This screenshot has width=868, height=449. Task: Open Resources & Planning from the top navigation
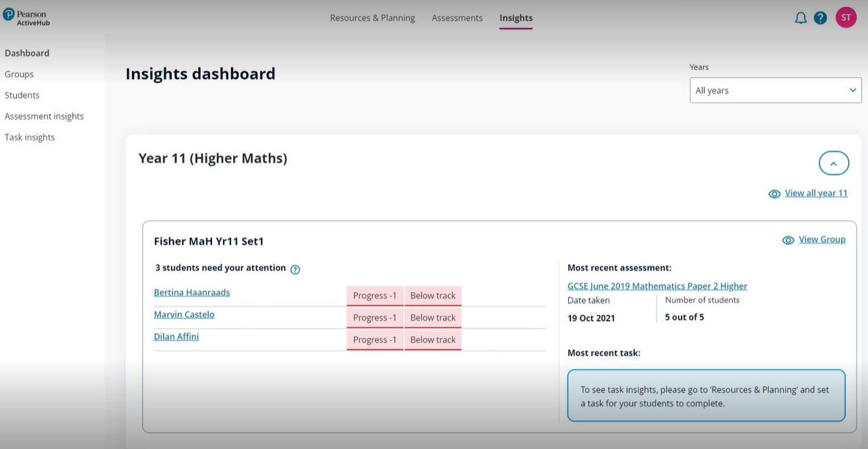pyautogui.click(x=372, y=18)
